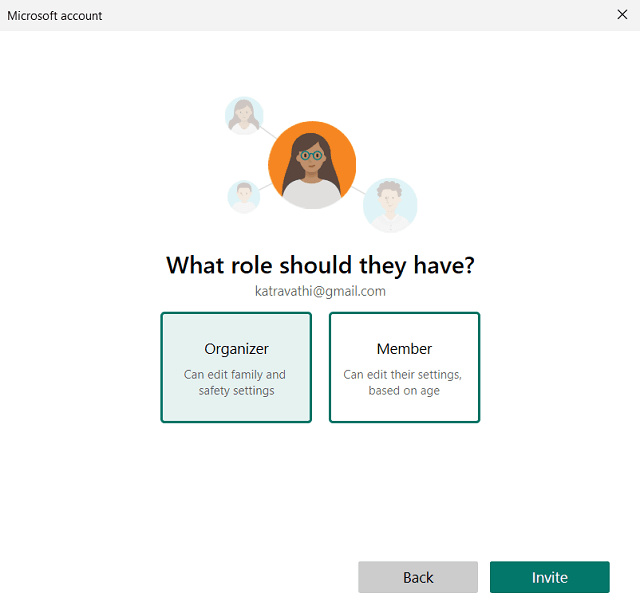Click 'Can edit their settings, based on age' text
The image size is (640, 605).
click(404, 382)
